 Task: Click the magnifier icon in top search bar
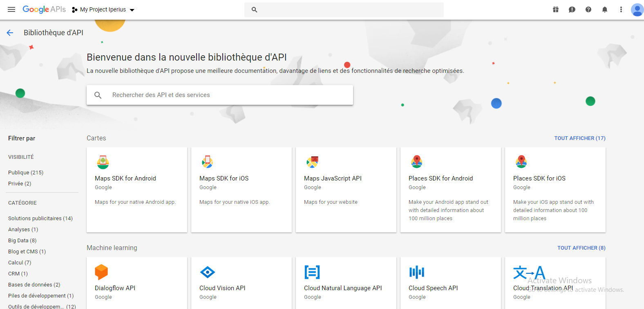coord(254,10)
